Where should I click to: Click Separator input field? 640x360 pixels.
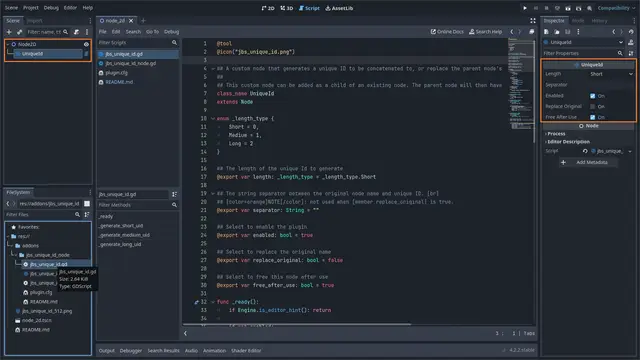tap(611, 85)
